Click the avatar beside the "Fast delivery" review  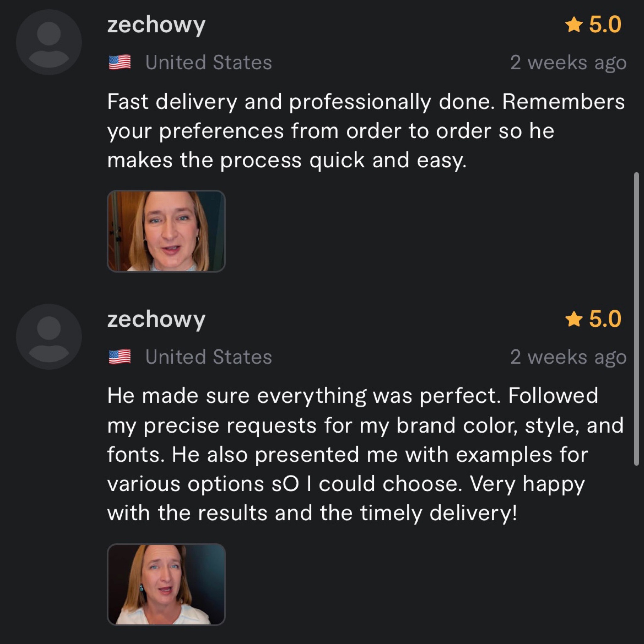[x=49, y=42]
